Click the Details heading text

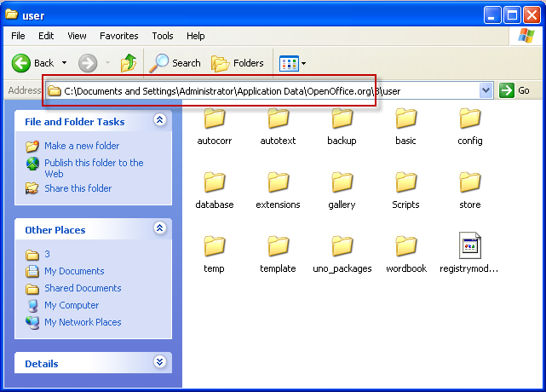(42, 364)
